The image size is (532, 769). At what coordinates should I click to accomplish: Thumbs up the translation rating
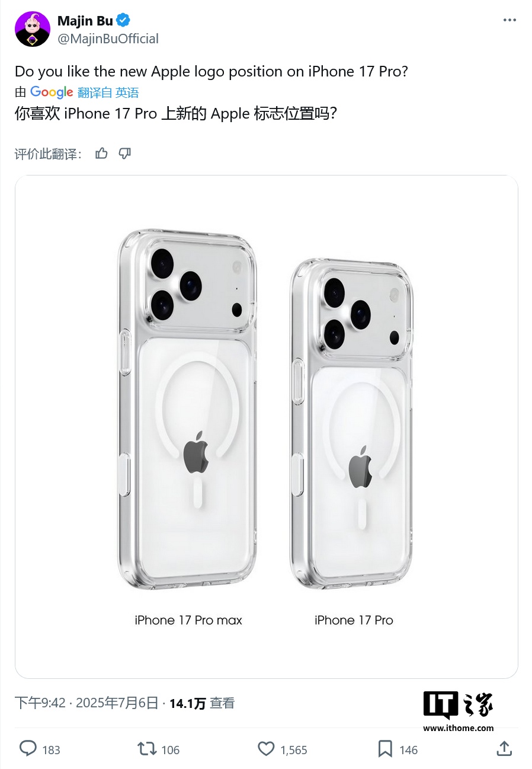(101, 154)
